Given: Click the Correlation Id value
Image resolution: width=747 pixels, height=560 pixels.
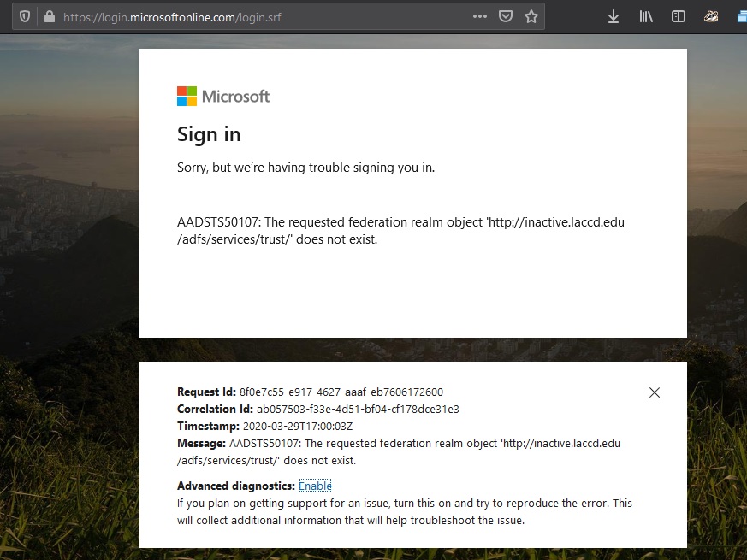Looking at the screenshot, I should click(x=359, y=410).
